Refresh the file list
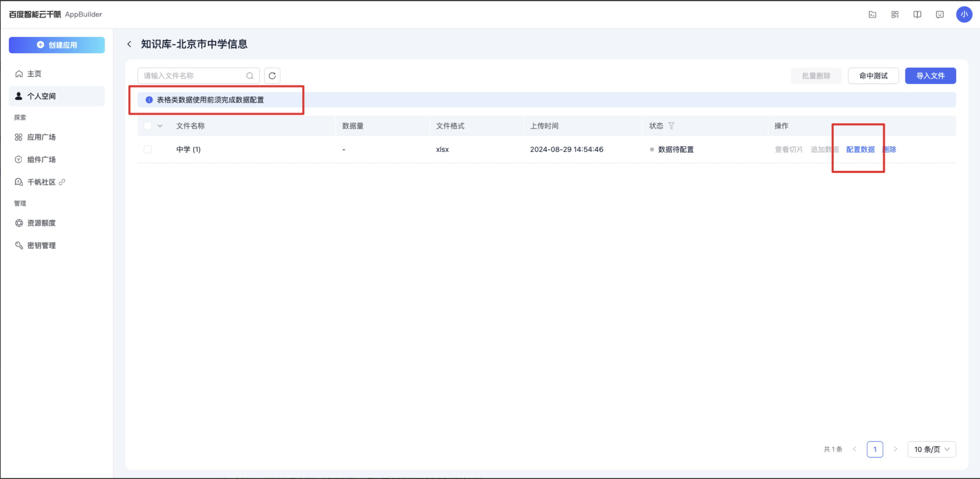980x479 pixels. [x=272, y=76]
